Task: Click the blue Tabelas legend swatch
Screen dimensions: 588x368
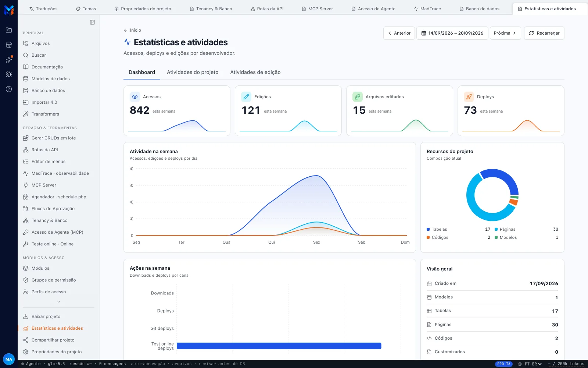Action: click(428, 229)
